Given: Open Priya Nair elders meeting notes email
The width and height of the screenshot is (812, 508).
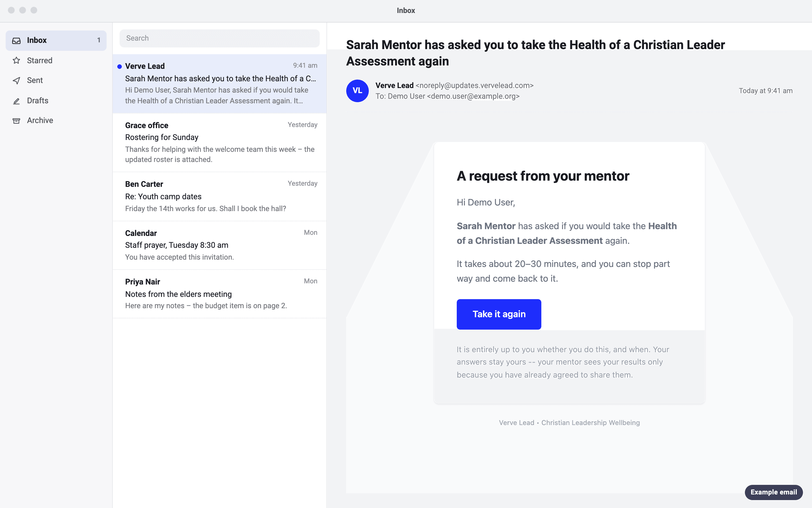Looking at the screenshot, I should click(219, 294).
